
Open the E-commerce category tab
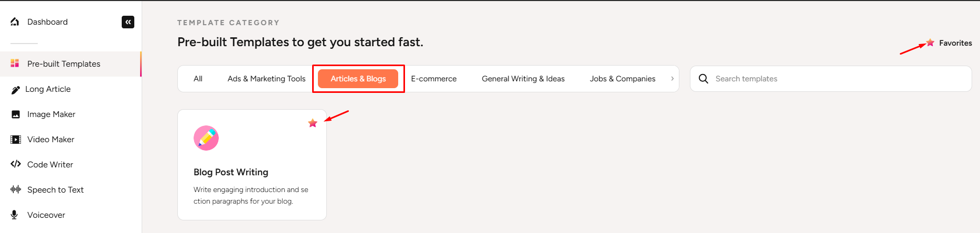[434, 79]
